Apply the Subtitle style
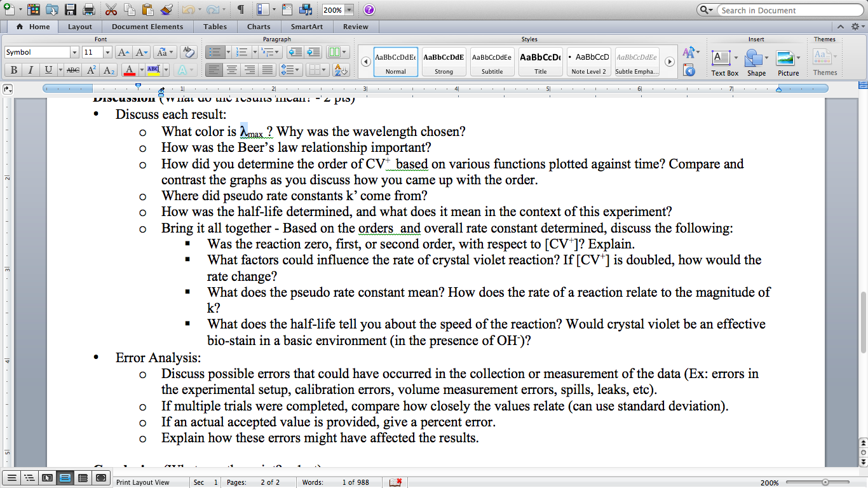The height and width of the screenshot is (488, 868). pos(492,62)
